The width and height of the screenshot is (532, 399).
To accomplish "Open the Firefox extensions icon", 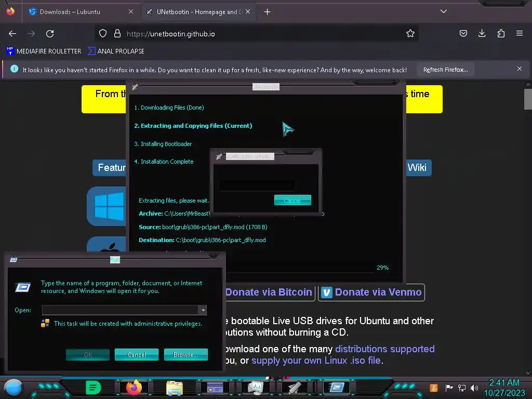I will 501,33.
